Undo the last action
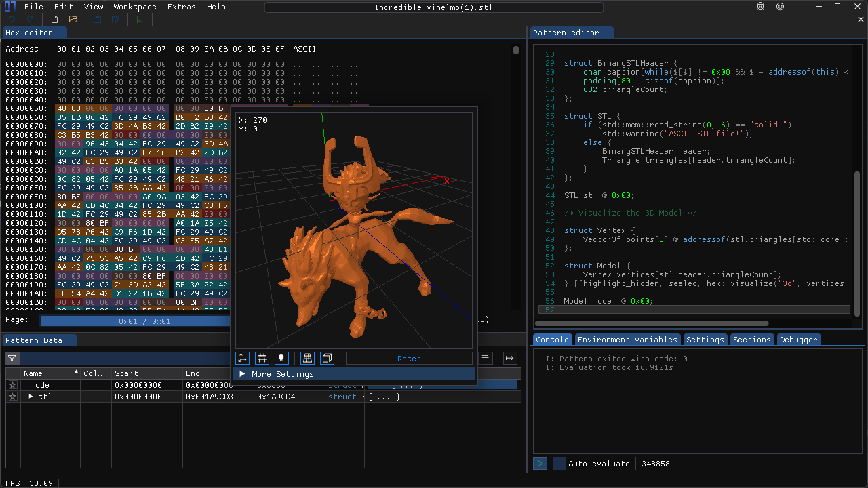The height and width of the screenshot is (488, 868). (12, 19)
